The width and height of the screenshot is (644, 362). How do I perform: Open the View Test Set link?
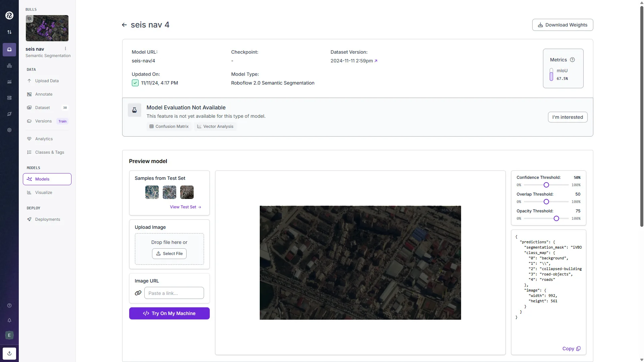click(186, 207)
